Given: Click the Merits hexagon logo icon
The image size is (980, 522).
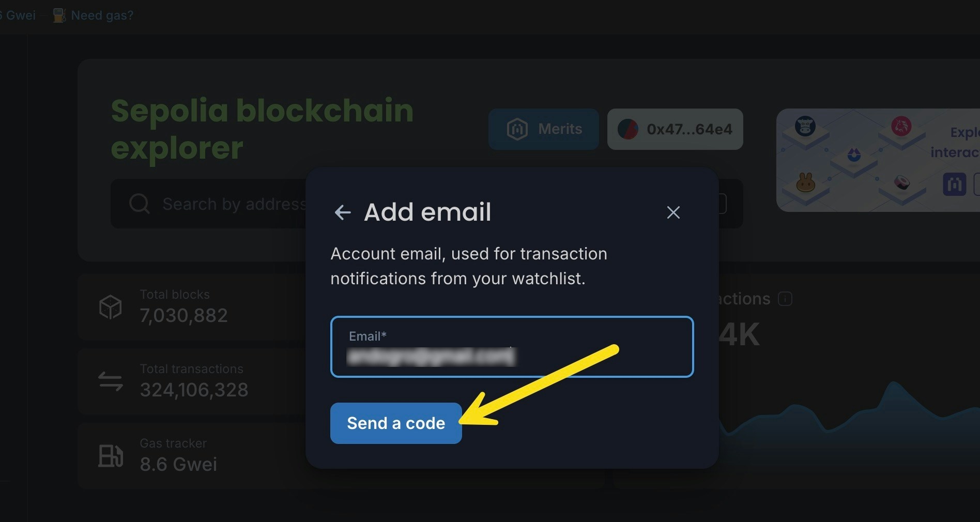Looking at the screenshot, I should pos(517,129).
